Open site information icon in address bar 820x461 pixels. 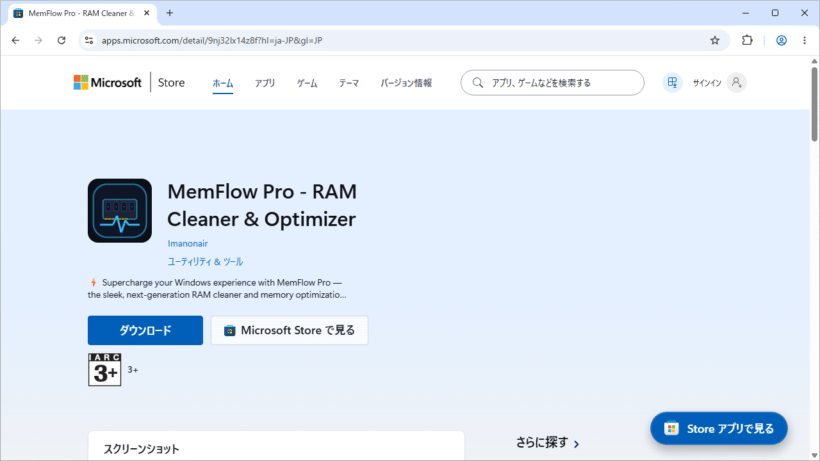pyautogui.click(x=89, y=40)
